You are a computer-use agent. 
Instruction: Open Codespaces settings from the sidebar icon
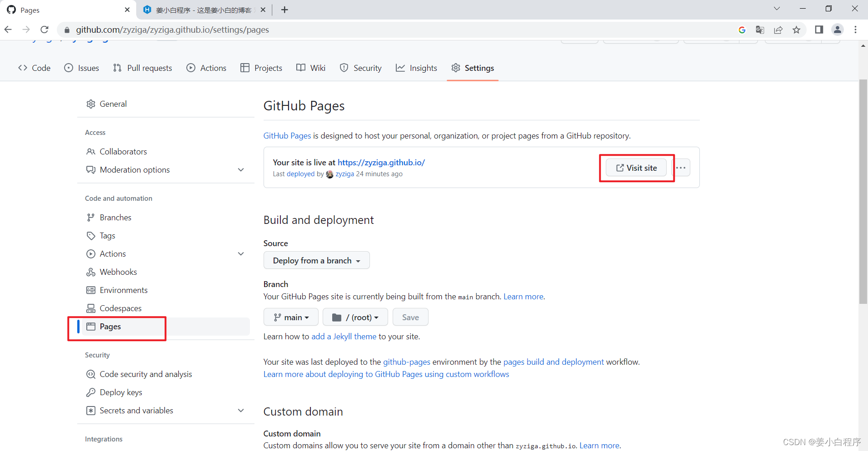coord(91,308)
